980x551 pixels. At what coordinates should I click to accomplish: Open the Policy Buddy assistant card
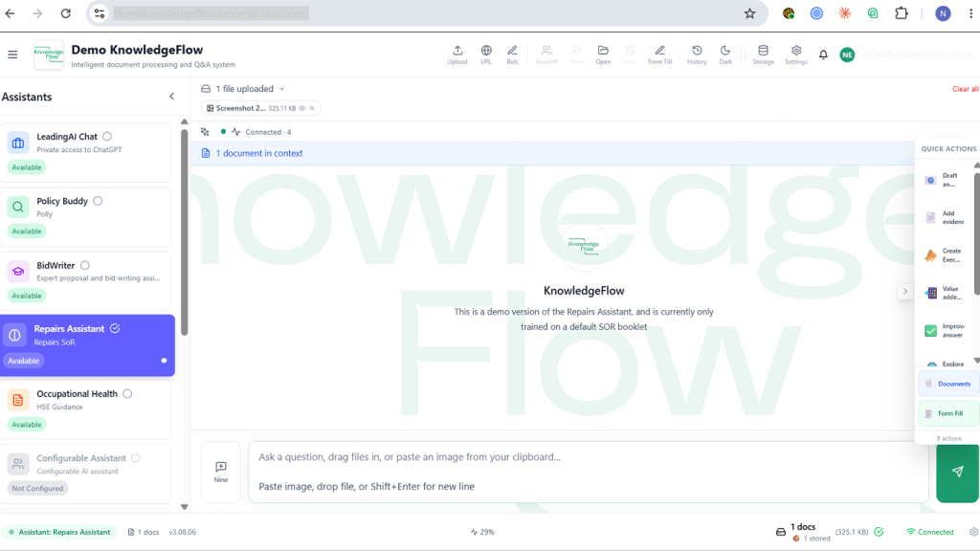coord(85,216)
